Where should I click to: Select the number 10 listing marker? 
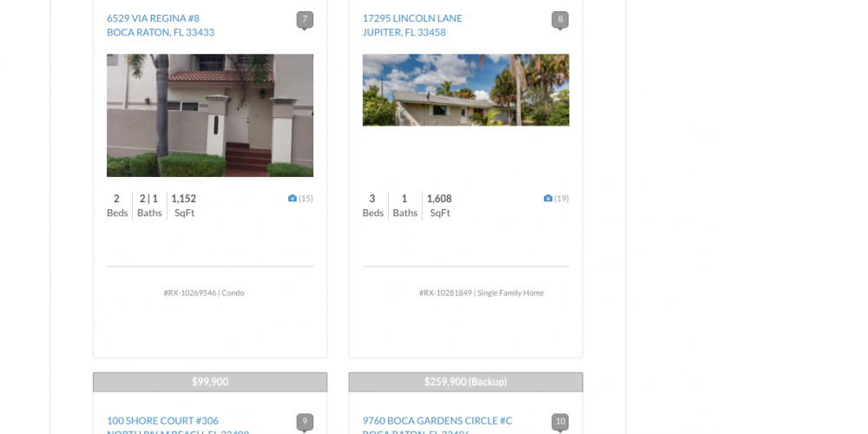(560, 422)
